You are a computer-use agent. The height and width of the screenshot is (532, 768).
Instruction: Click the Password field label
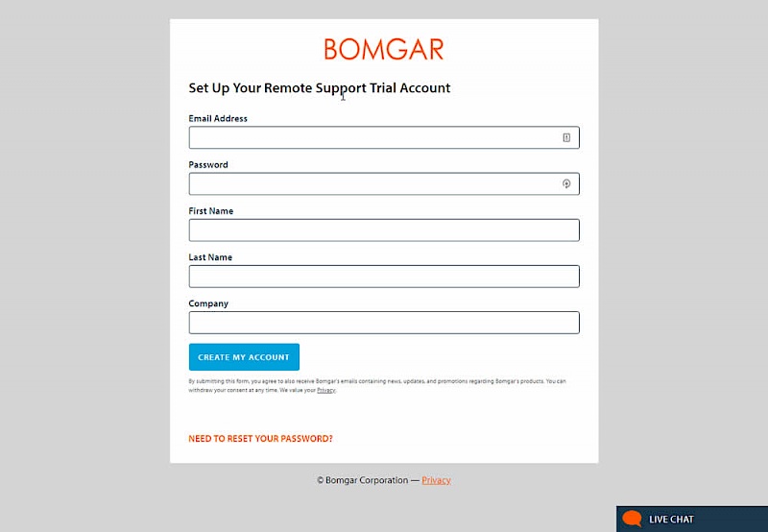point(208,165)
